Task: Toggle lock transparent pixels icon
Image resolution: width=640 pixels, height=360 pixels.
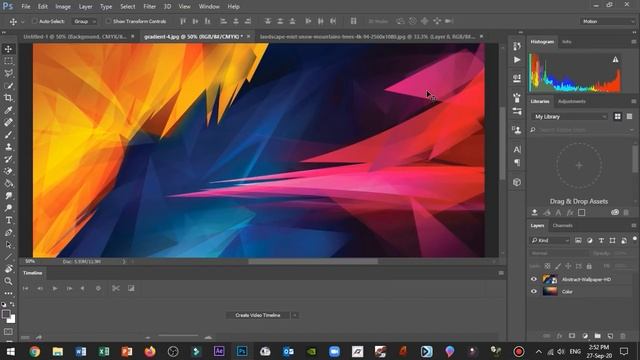Action: point(547,266)
